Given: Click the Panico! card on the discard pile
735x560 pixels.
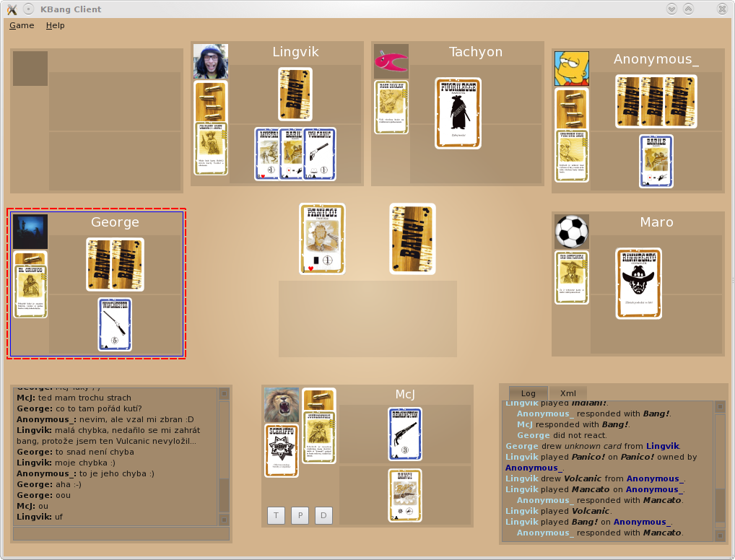Looking at the screenshot, I should 322,239.
